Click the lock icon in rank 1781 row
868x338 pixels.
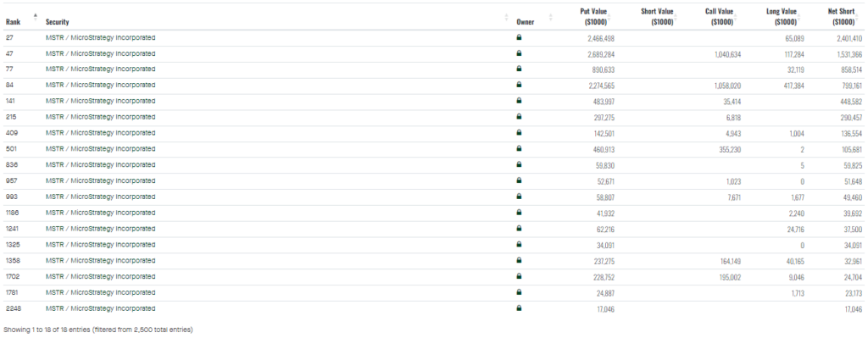pos(519,292)
